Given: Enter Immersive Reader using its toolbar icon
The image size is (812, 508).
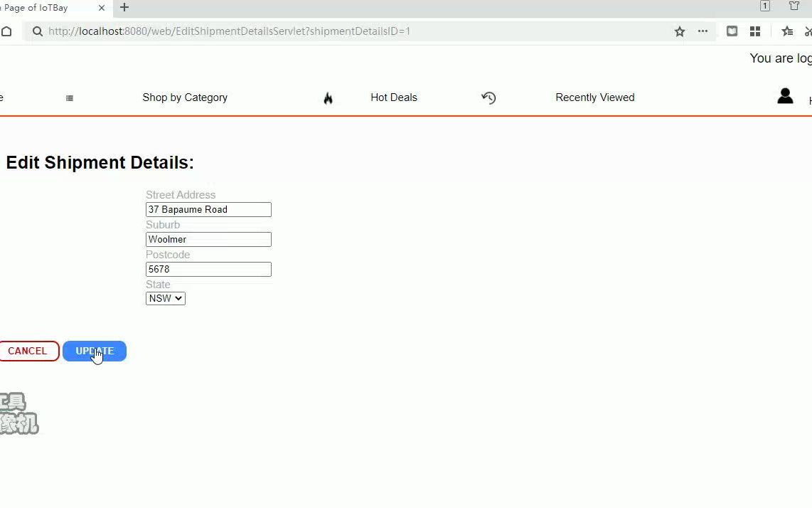Looking at the screenshot, I should tap(732, 31).
